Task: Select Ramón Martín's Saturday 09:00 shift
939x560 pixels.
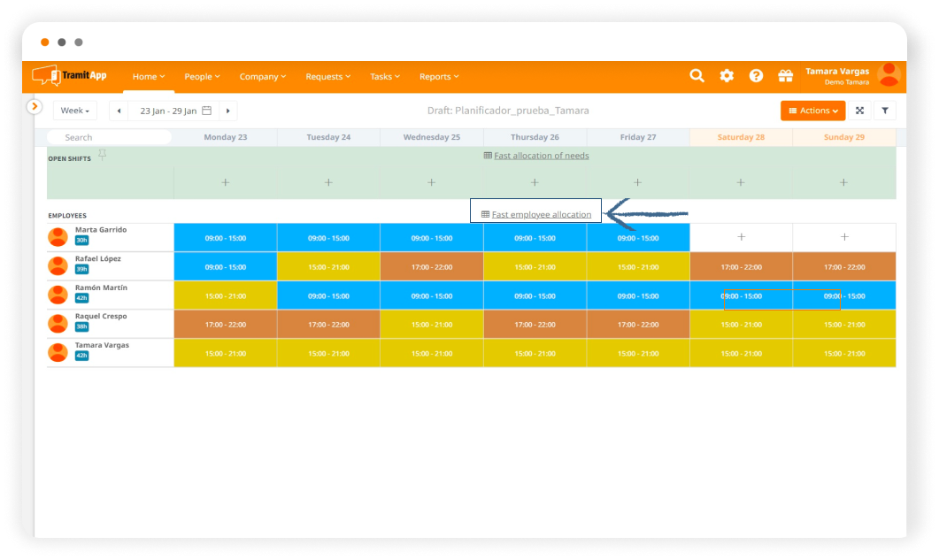Action: (740, 295)
